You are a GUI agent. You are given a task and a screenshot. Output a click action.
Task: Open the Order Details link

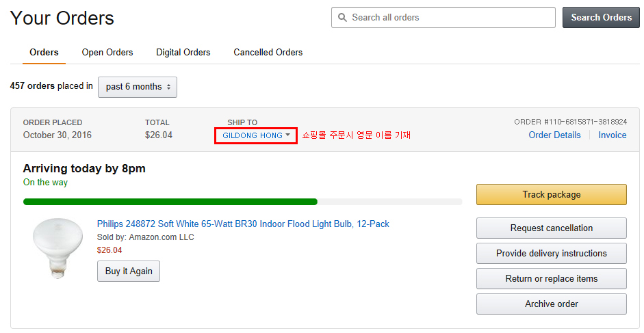pyautogui.click(x=554, y=135)
